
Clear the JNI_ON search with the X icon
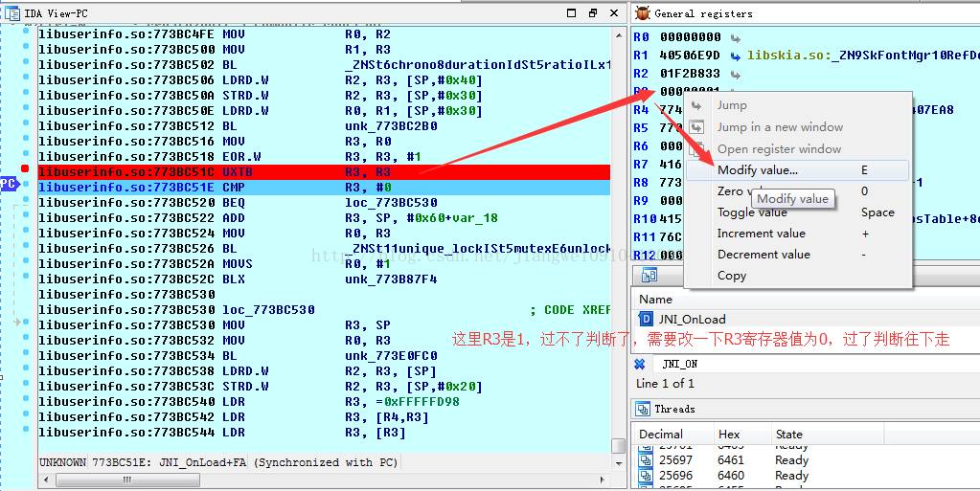pos(639,364)
